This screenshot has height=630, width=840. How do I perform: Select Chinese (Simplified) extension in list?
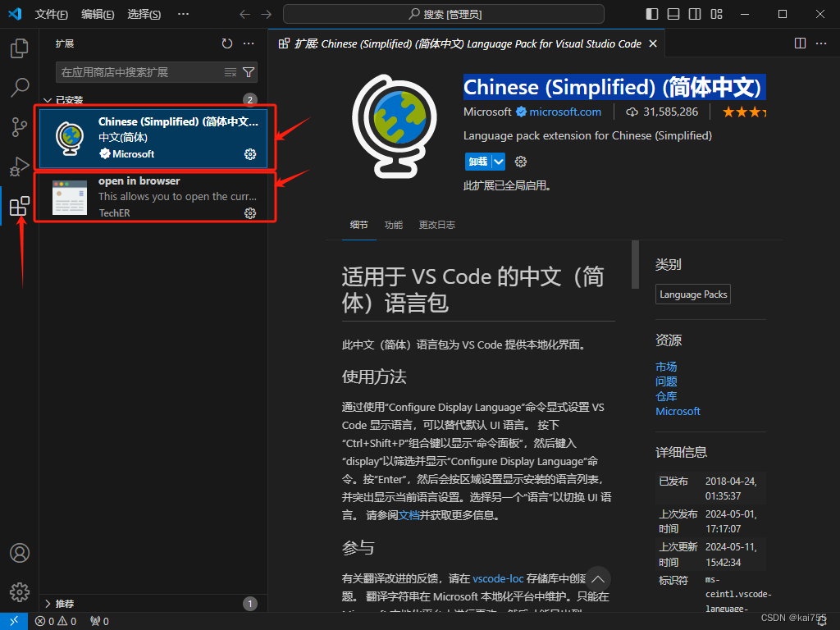click(153, 138)
